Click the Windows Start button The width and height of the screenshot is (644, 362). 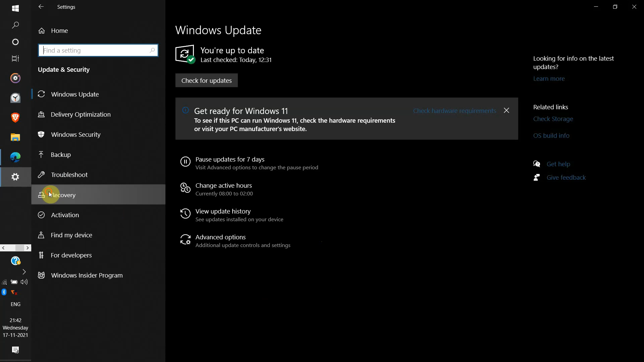[x=15, y=8]
